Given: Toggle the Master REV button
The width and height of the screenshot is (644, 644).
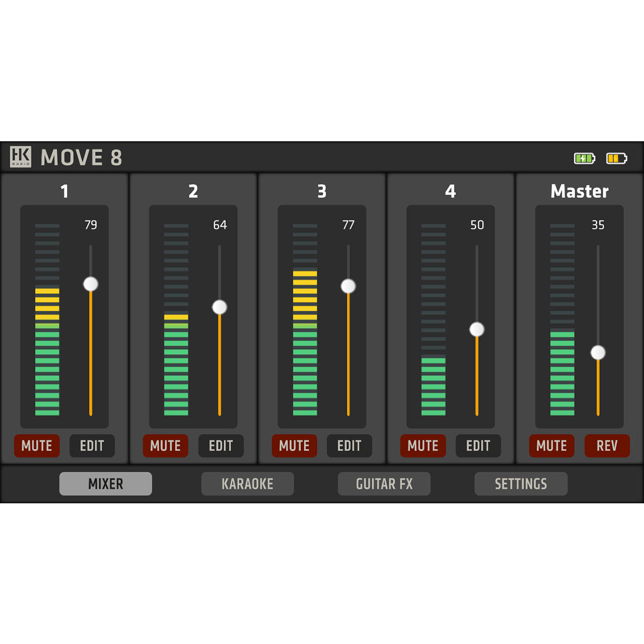Looking at the screenshot, I should 607,446.
